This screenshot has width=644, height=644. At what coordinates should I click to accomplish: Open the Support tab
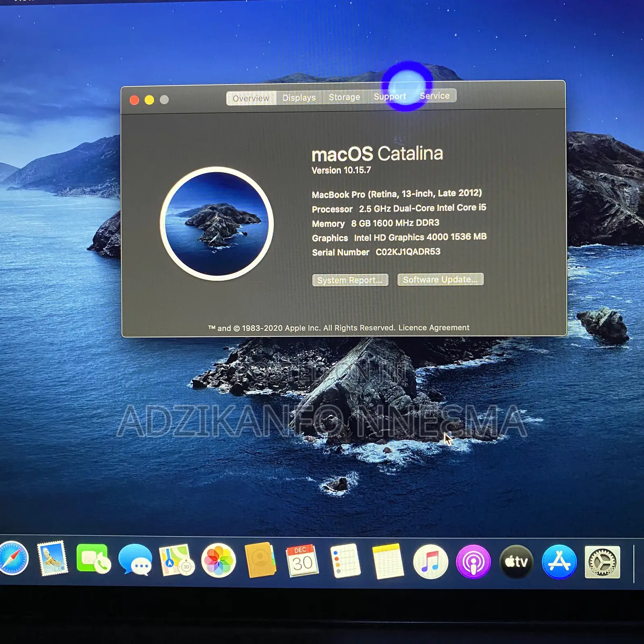coord(390,96)
